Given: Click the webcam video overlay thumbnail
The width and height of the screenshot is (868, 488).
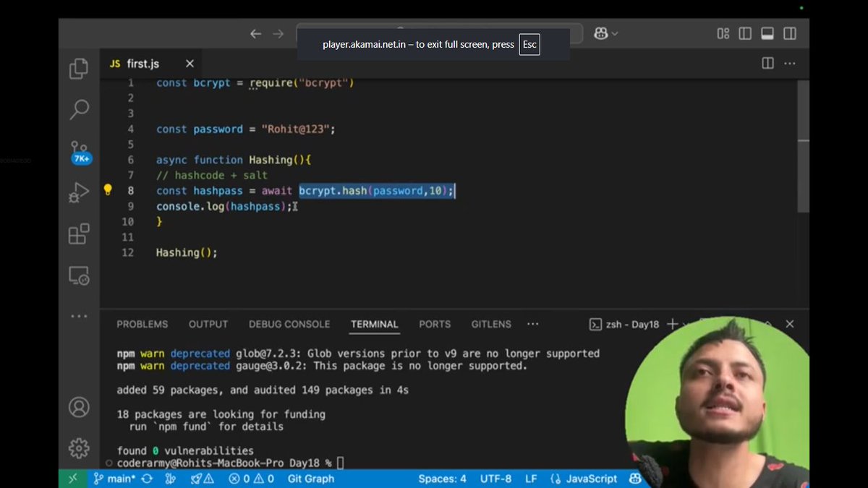Looking at the screenshot, I should coord(716,402).
